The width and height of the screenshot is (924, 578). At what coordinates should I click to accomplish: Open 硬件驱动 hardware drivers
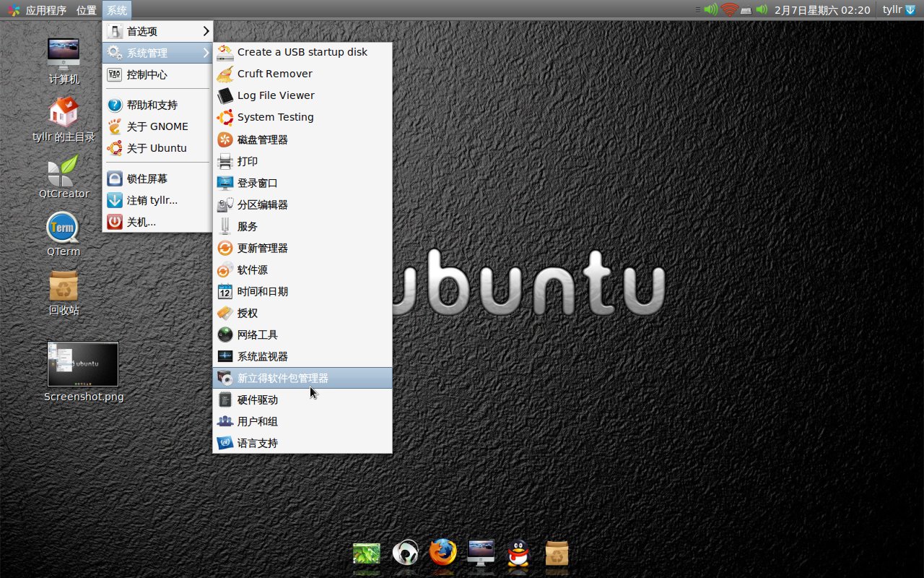302,400
